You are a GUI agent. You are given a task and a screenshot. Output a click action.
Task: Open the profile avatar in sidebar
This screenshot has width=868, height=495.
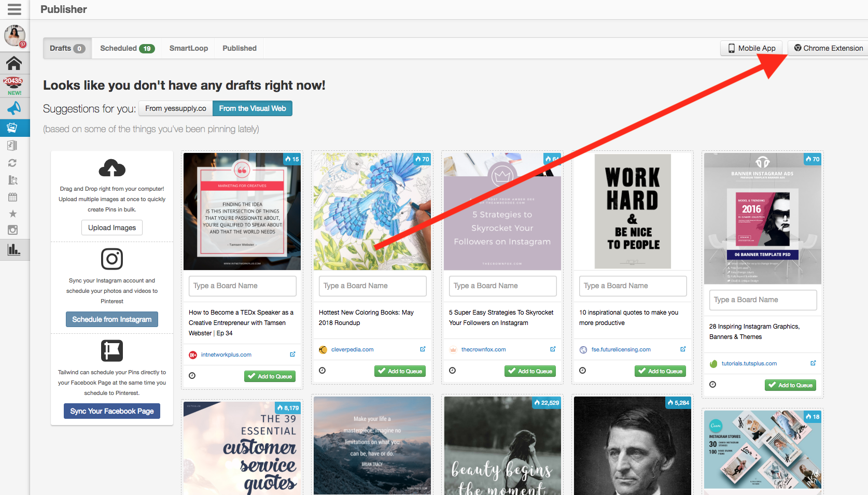pyautogui.click(x=15, y=36)
